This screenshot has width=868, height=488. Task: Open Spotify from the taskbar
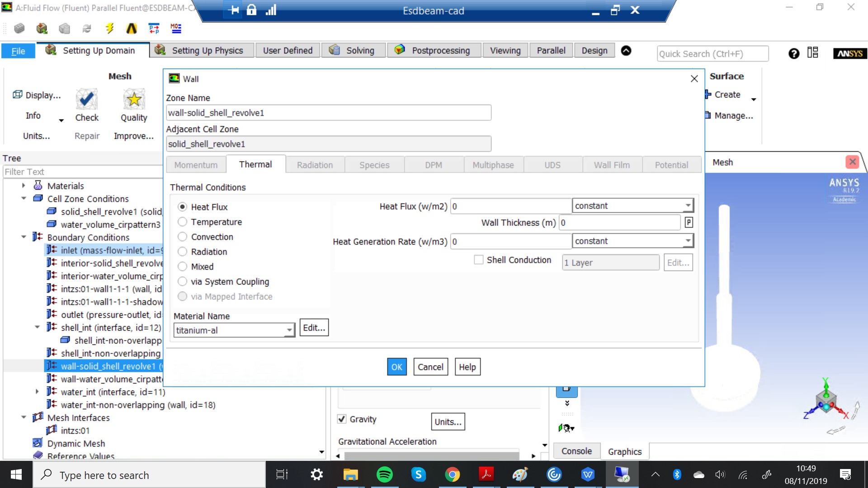pos(385,475)
